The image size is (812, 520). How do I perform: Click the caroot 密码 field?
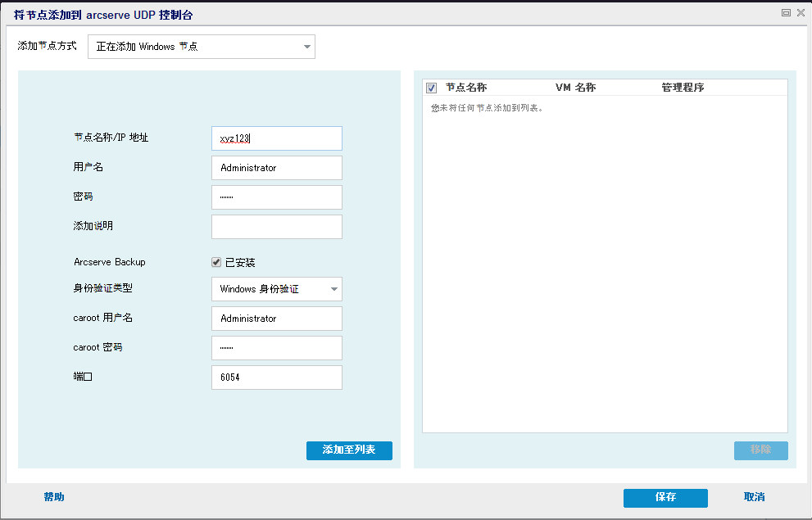coord(276,347)
